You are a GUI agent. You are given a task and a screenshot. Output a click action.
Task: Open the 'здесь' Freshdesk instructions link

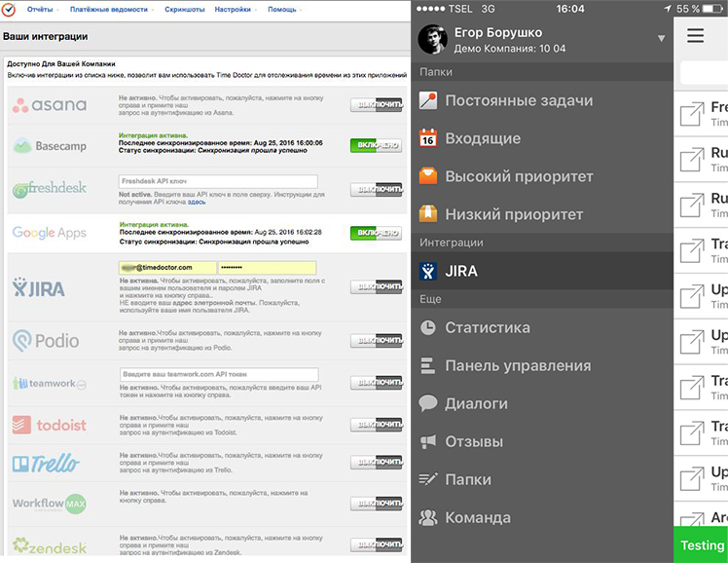coord(197,202)
